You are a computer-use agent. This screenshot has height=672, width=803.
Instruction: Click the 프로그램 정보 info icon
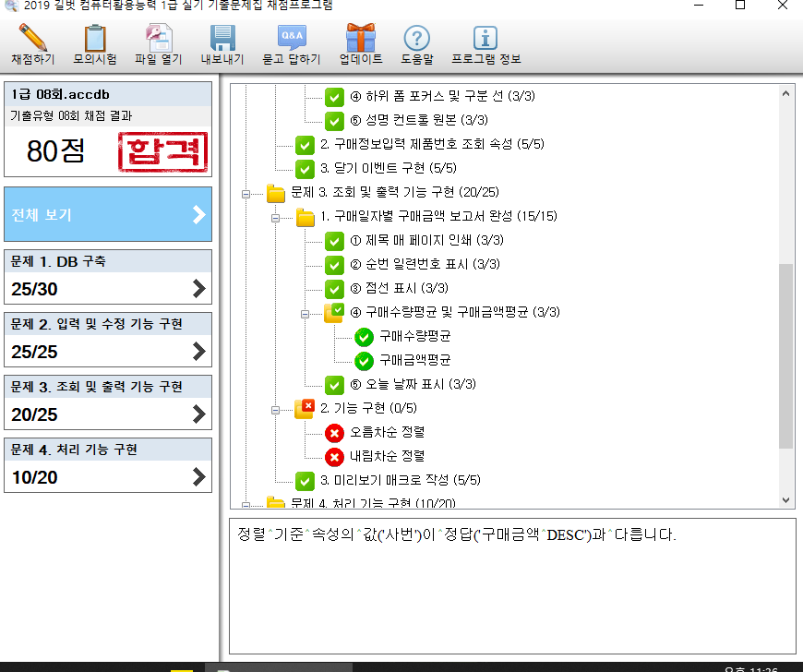click(x=485, y=39)
